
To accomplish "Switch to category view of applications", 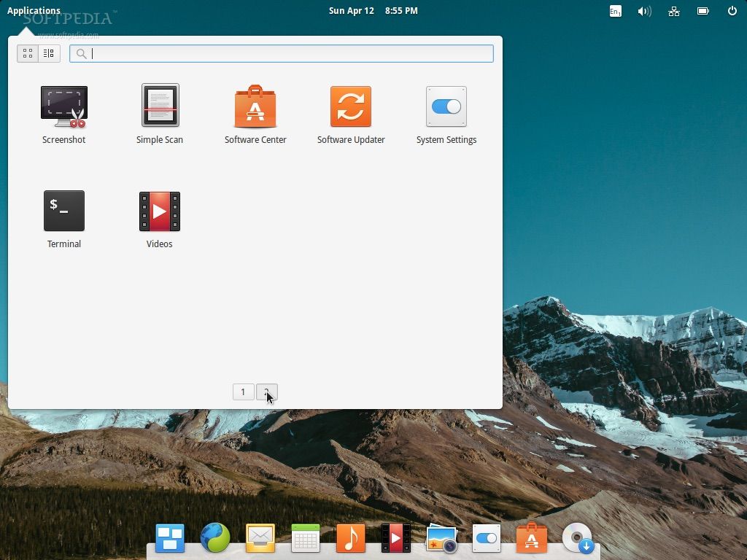I will pos(49,53).
